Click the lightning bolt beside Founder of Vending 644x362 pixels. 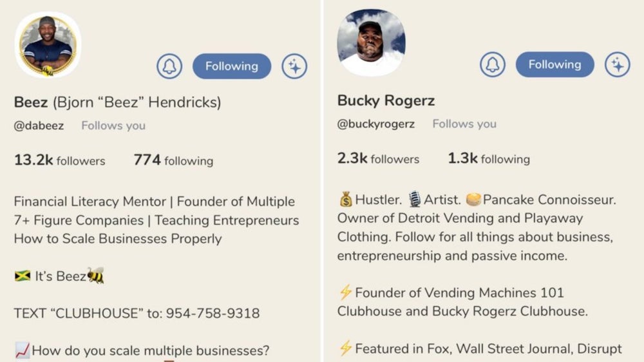pos(345,293)
